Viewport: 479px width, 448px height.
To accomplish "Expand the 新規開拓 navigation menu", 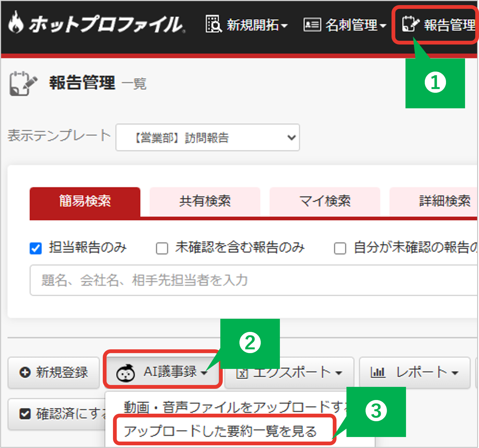I will pyautogui.click(x=256, y=25).
